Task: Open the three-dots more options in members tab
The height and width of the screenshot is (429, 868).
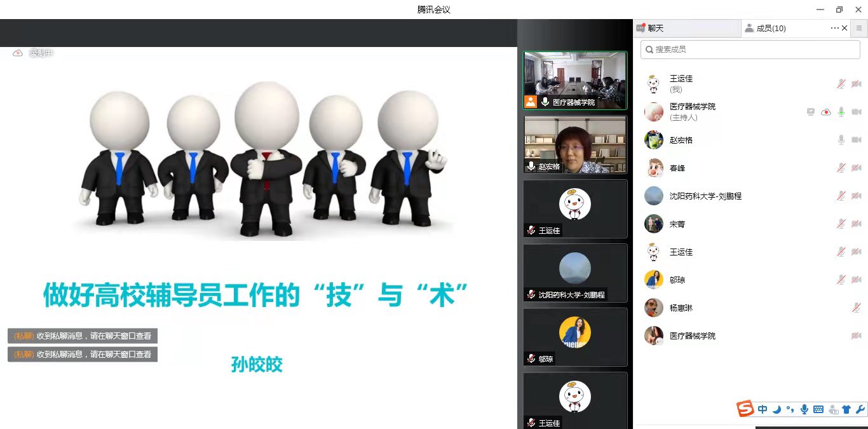Action: (x=834, y=28)
